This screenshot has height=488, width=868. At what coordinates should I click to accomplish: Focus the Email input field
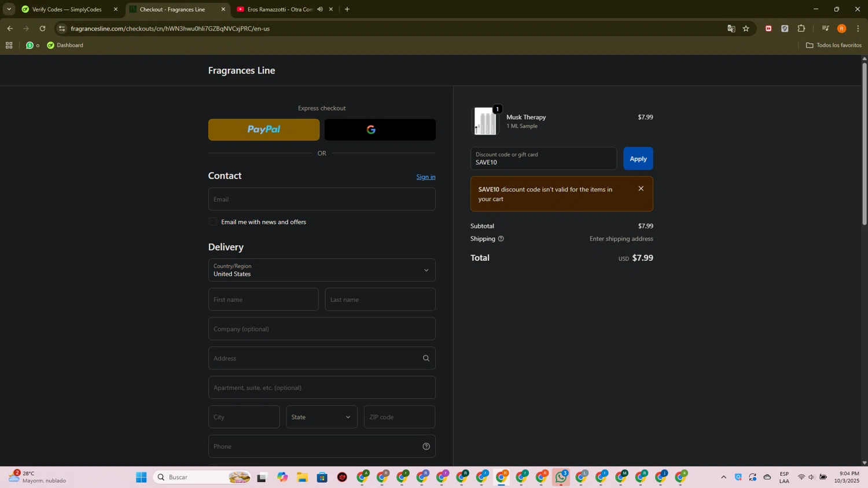(322, 199)
